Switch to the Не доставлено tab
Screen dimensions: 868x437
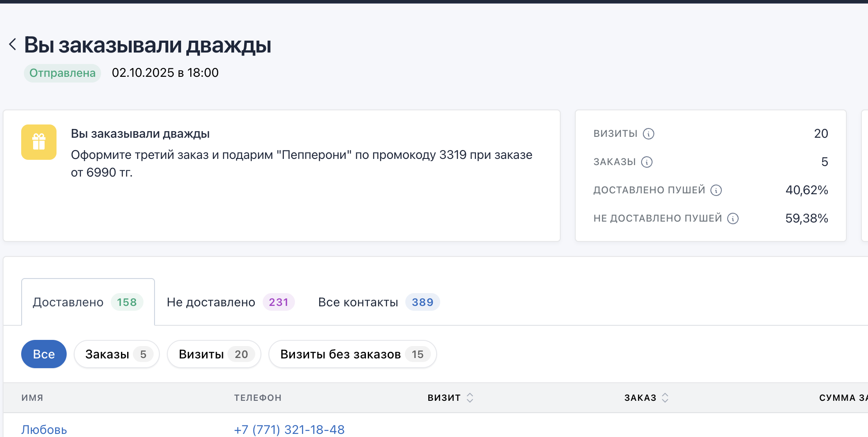click(230, 302)
